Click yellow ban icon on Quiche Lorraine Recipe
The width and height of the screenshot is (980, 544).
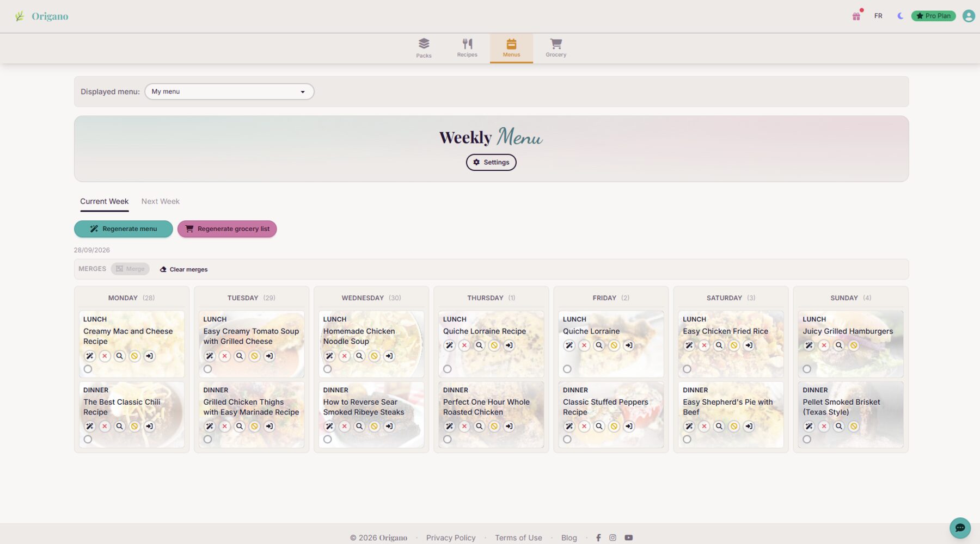click(x=494, y=345)
